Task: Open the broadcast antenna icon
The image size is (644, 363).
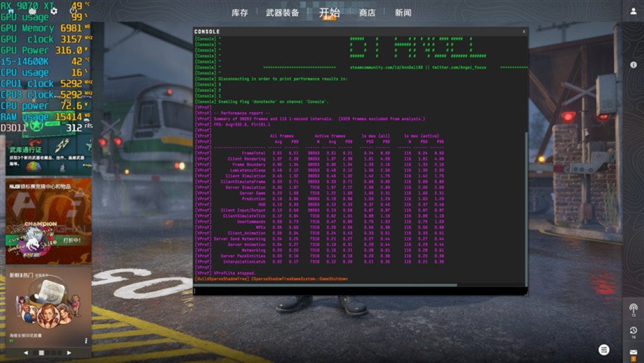Action: (633, 309)
